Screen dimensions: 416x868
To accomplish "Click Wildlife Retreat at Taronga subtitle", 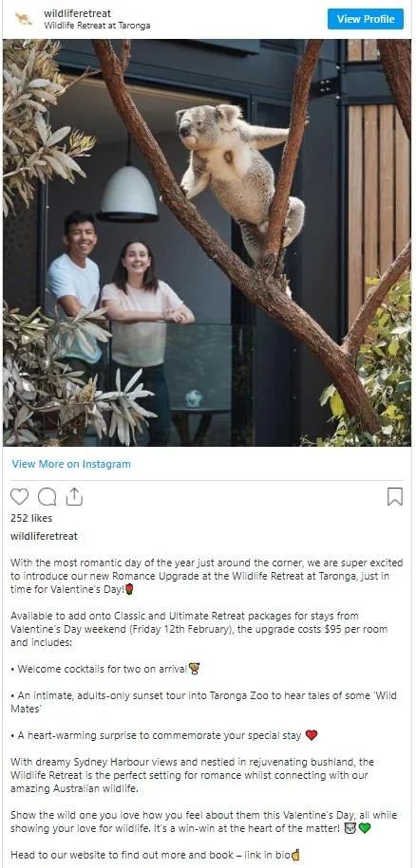I will coord(97,26).
